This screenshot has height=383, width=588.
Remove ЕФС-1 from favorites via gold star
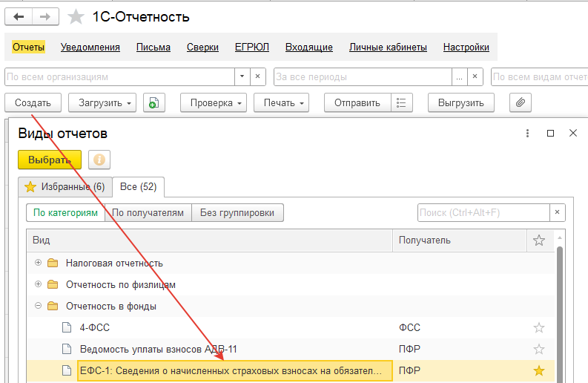[539, 371]
